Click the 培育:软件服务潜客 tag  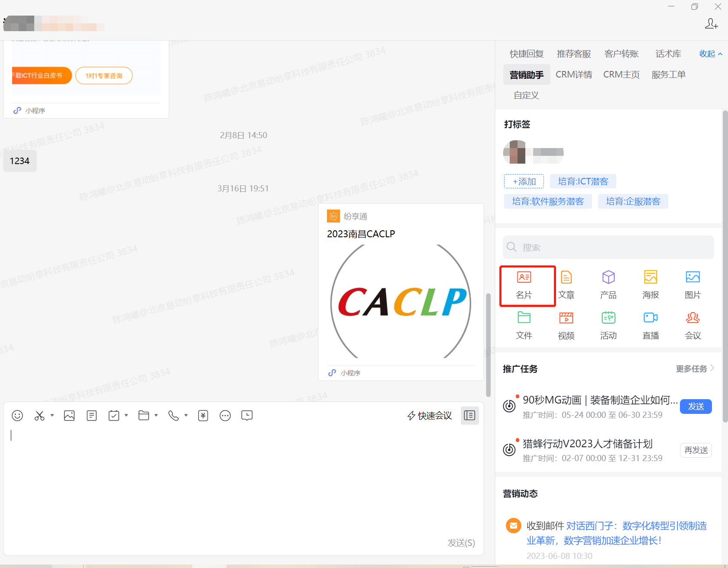point(548,201)
